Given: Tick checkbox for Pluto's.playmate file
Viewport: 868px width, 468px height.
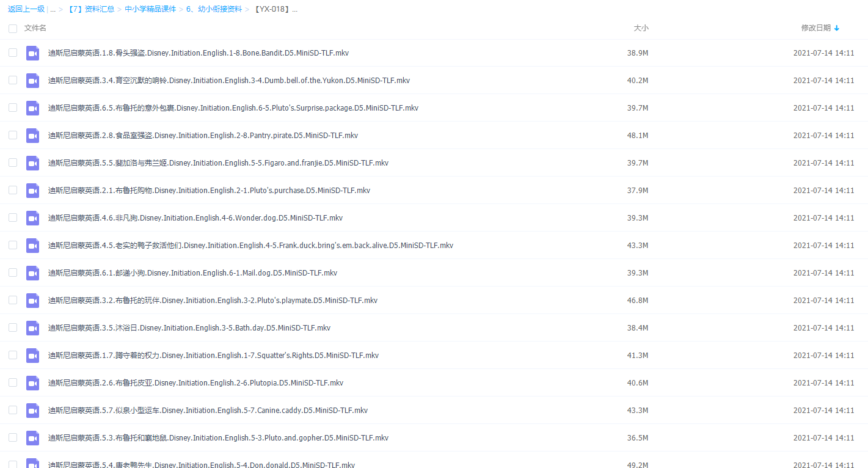Looking at the screenshot, I should click(x=13, y=300).
